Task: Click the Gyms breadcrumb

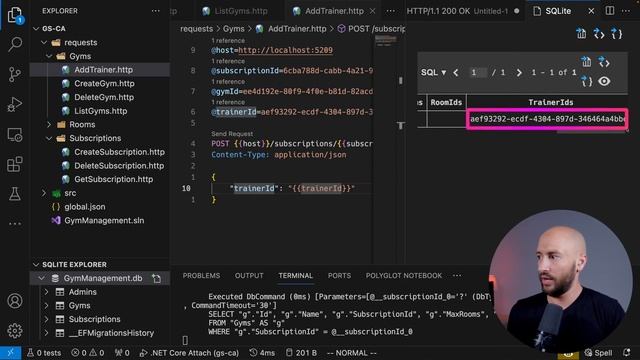Action: 234,29
